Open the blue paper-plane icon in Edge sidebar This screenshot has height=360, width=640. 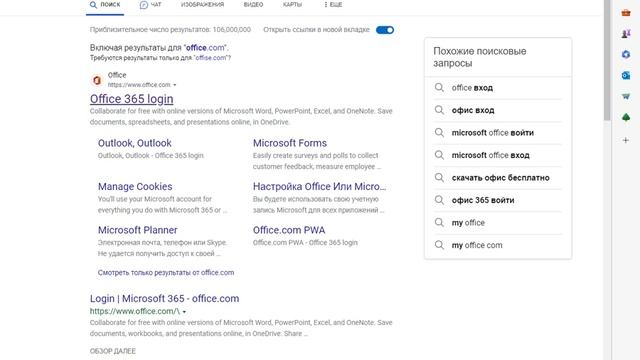626,97
